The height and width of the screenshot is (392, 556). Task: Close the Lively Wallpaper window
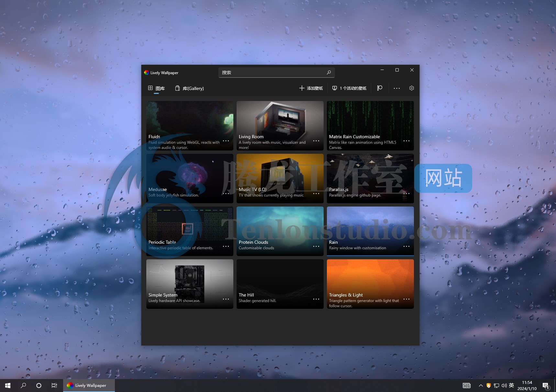(x=412, y=70)
